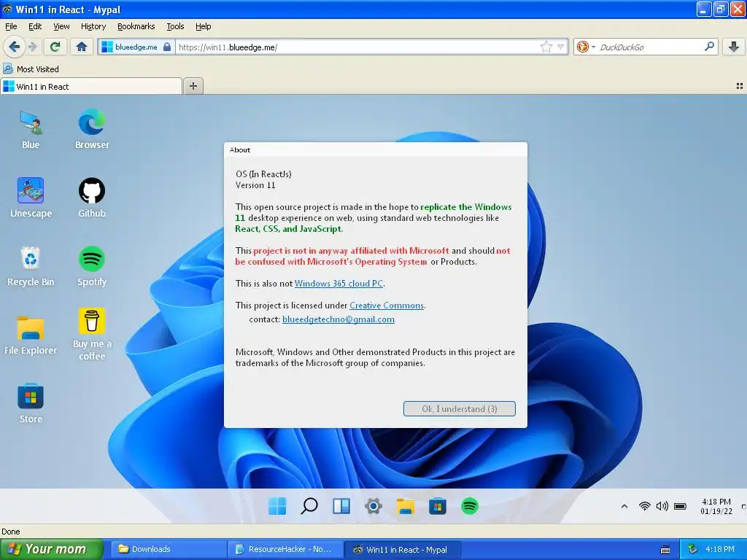The width and height of the screenshot is (747, 560).
Task: Click the browser Forward arrow
Action: [32, 47]
